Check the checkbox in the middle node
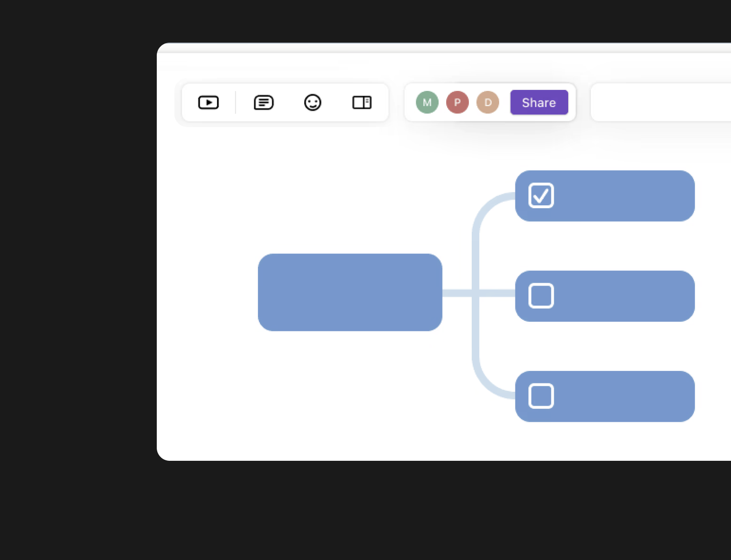 tap(541, 296)
